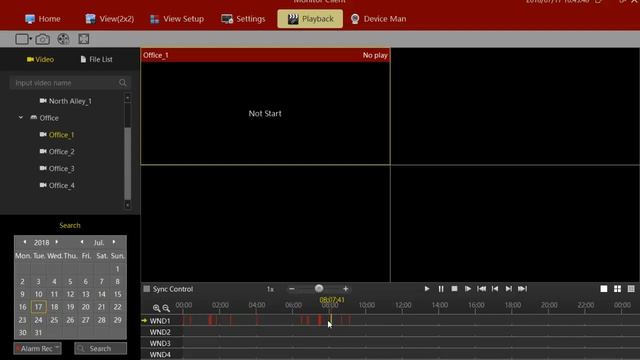
Task: Click the yellow playhead marker on WND1
Action: pyautogui.click(x=331, y=319)
